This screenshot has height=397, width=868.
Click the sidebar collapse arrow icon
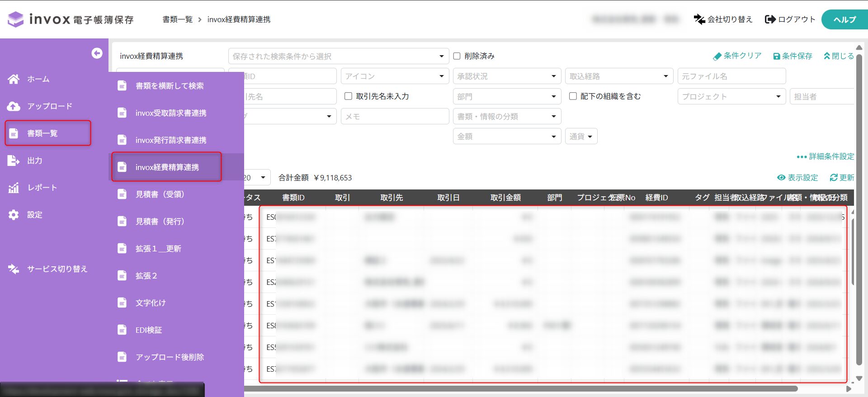click(97, 53)
